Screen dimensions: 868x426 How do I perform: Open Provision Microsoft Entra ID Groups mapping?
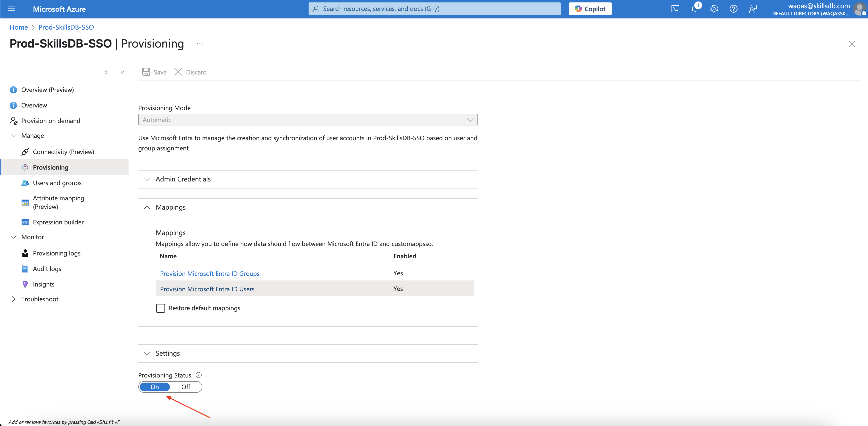pyautogui.click(x=210, y=273)
